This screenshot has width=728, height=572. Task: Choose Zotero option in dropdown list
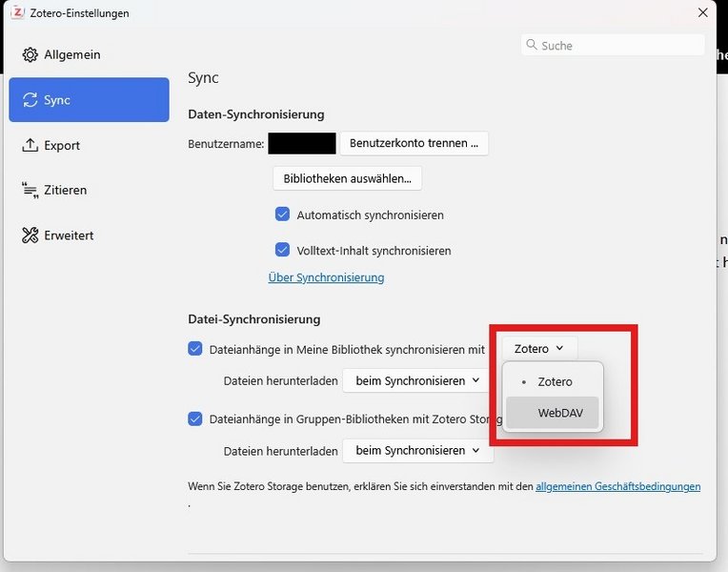[x=555, y=381]
